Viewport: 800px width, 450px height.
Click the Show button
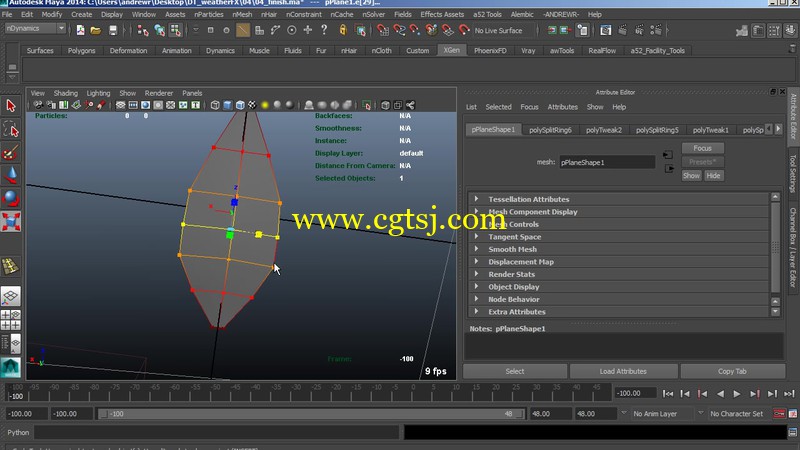pyautogui.click(x=691, y=176)
